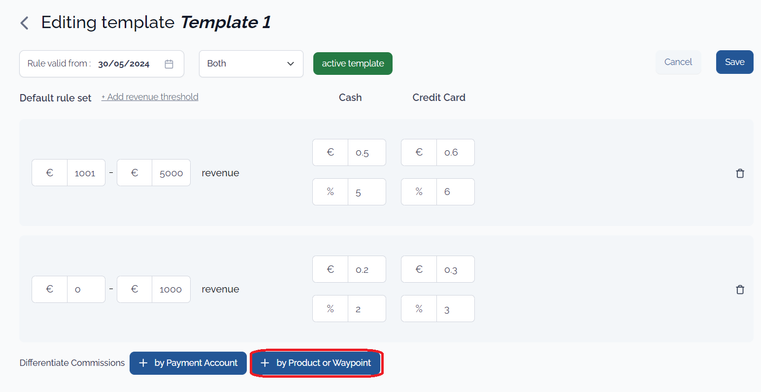Edit credit card percent value 6 field
This screenshot has height=392, width=761.
pyautogui.click(x=455, y=192)
